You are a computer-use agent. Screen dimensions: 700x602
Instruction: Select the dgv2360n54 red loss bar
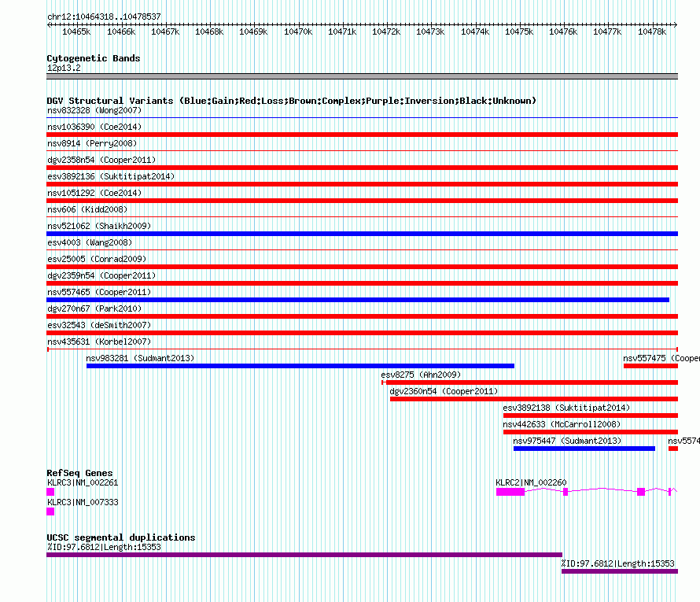[534, 399]
